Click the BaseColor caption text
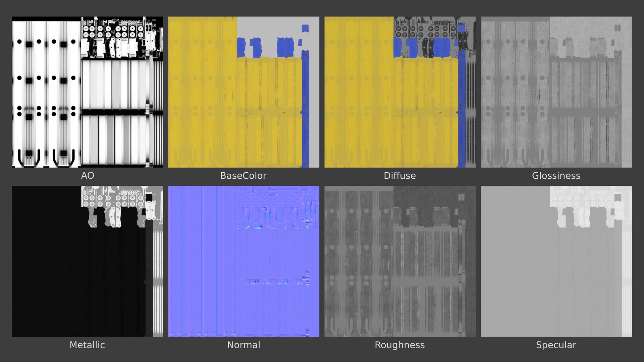The image size is (644, 362). coord(243,176)
